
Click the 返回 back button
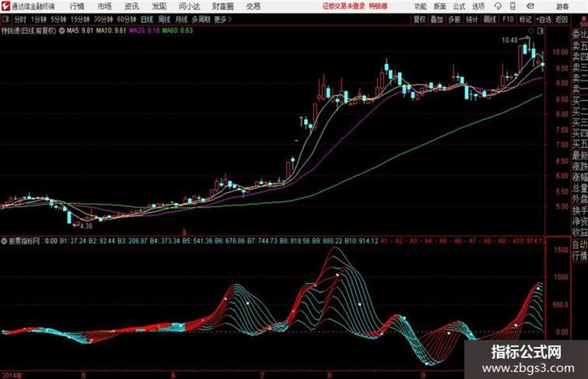(561, 19)
